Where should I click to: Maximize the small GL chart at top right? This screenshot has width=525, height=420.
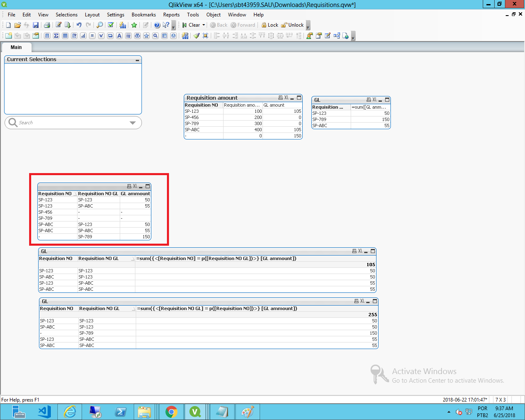coord(387,100)
